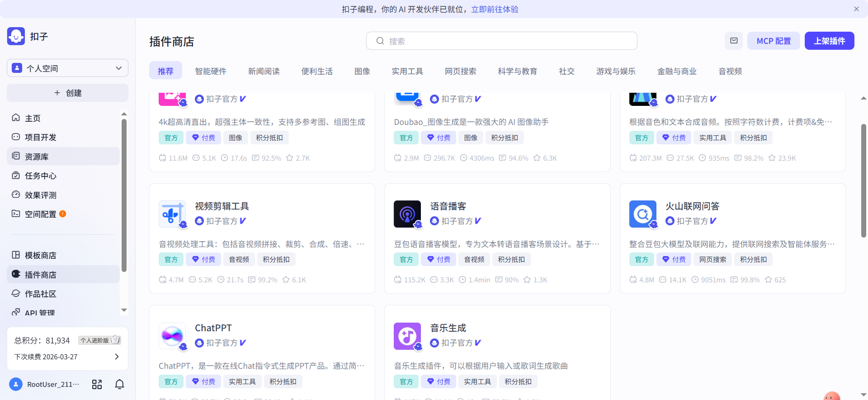This screenshot has height=400, width=868.
Task: Click the 任务中心 sidebar icon
Action: tap(16, 175)
